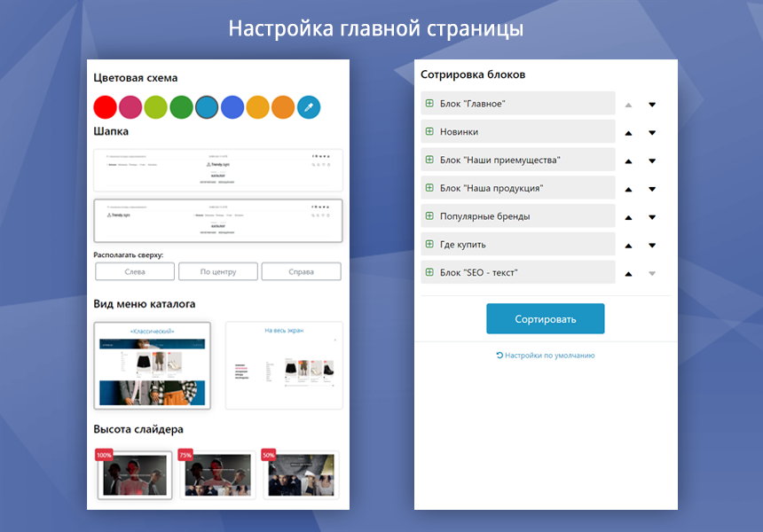Image resolution: width=763 pixels, height=532 pixels.
Task: Select the red color swatch
Action: pos(105,106)
